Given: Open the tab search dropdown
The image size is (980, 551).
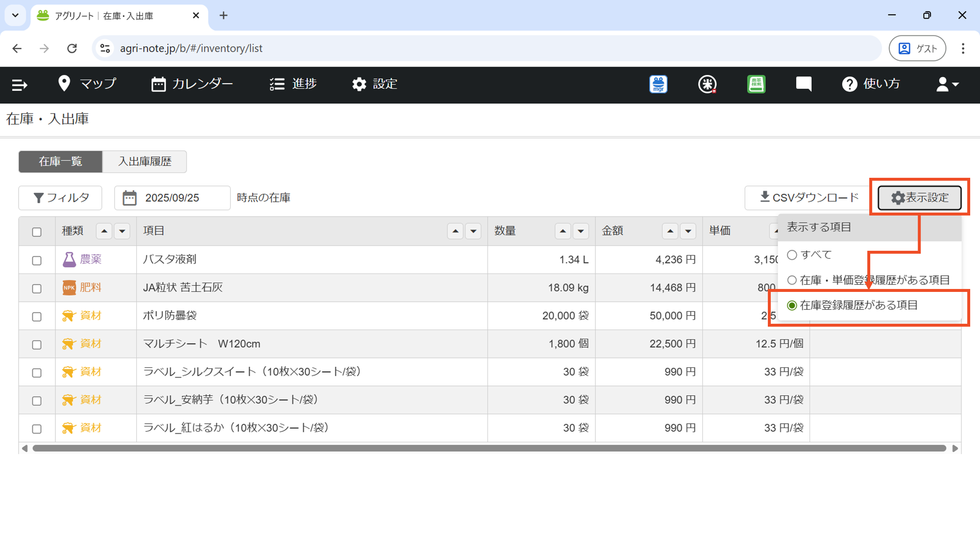Looking at the screenshot, I should click(x=15, y=15).
